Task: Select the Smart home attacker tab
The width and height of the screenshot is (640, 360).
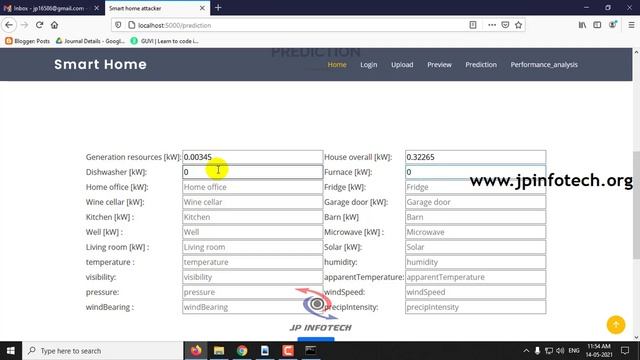Action: pyautogui.click(x=157, y=8)
